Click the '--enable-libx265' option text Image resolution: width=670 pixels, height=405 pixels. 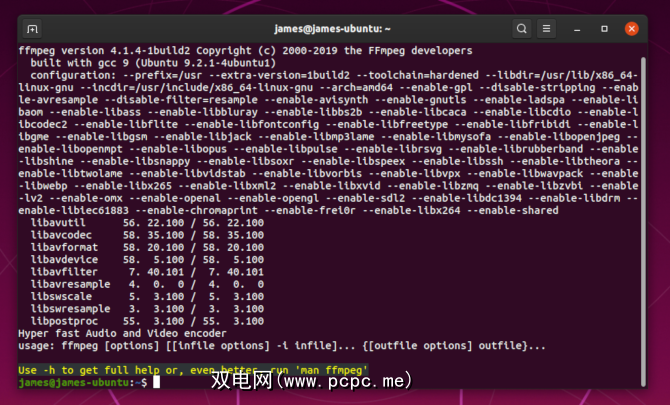click(x=123, y=186)
